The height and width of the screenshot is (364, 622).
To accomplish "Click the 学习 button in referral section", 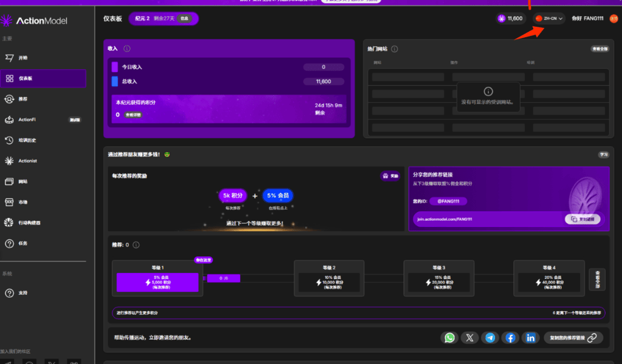I will pyautogui.click(x=604, y=155).
